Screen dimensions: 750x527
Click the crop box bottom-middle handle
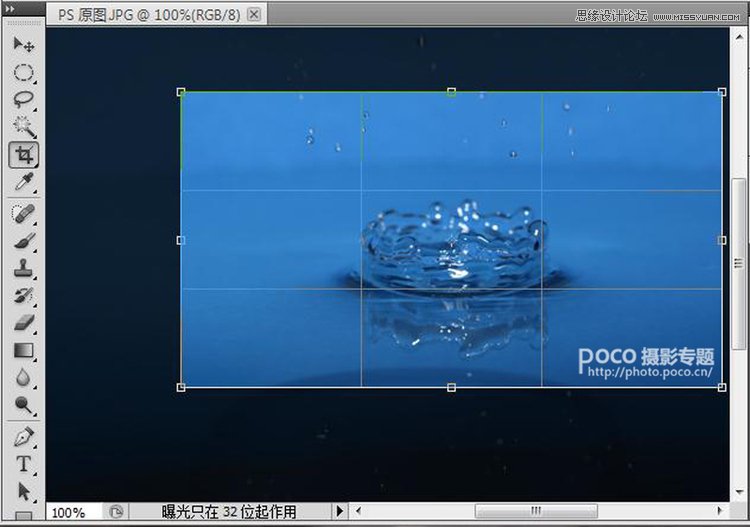tap(451, 387)
